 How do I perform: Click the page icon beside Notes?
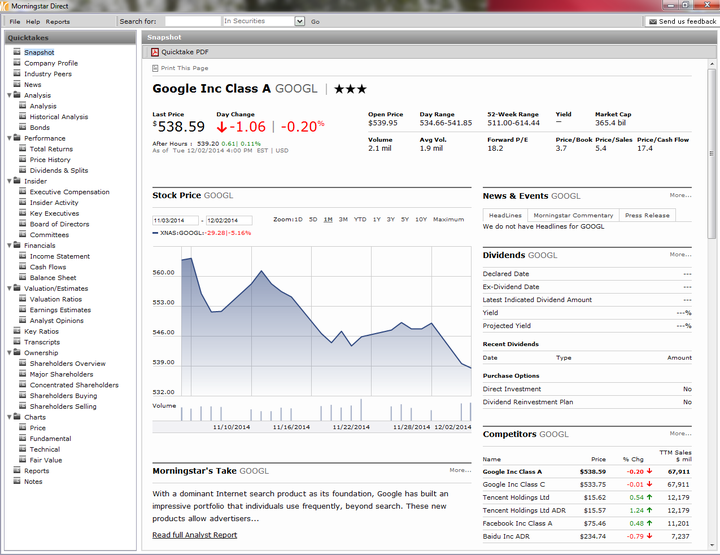[17, 481]
